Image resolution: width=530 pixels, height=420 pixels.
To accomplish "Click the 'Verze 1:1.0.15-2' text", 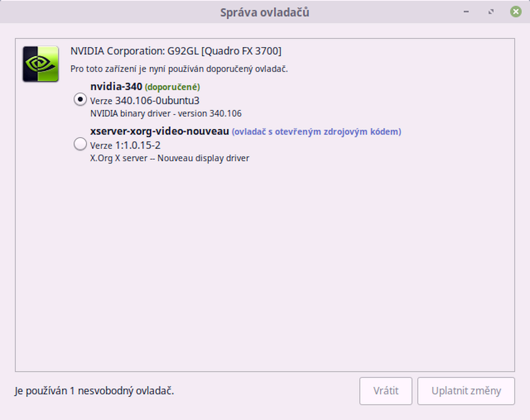I will [x=125, y=146].
